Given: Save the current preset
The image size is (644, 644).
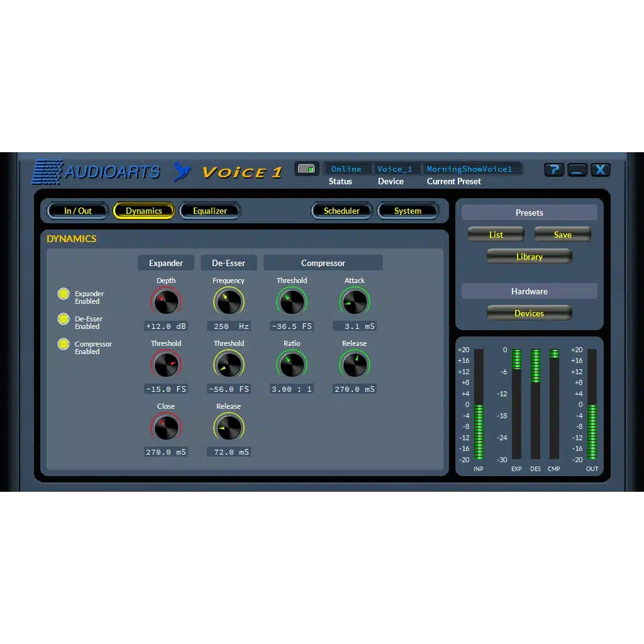Looking at the screenshot, I should click(562, 235).
